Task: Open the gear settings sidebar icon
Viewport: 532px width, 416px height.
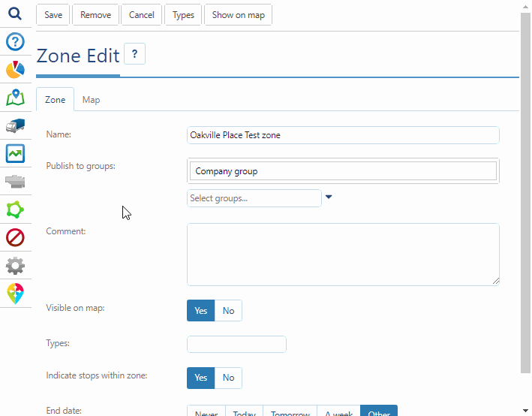Action: [15, 265]
